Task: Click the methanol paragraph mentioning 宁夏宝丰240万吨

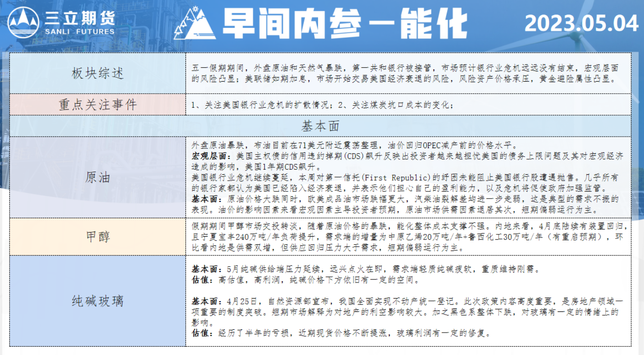Action: [x=404, y=237]
